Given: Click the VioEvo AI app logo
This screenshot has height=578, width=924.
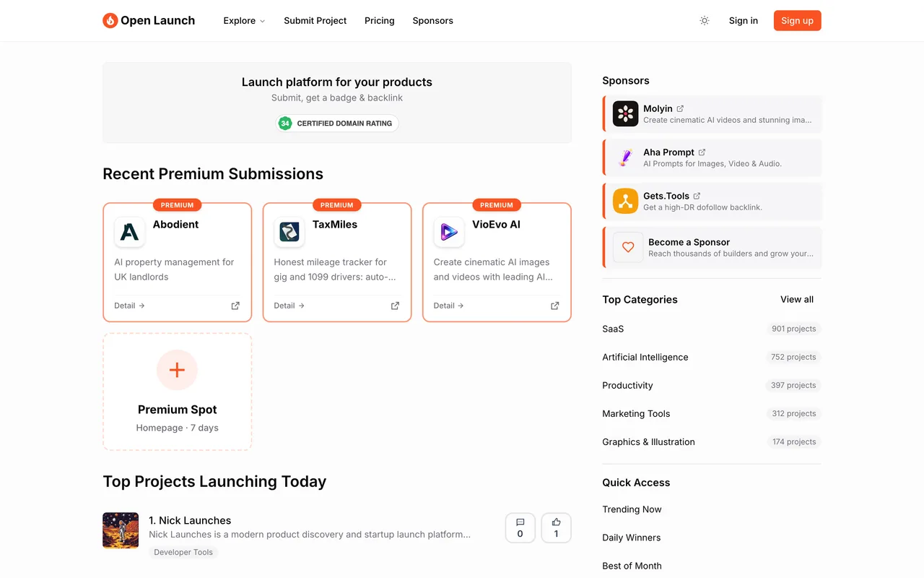Looking at the screenshot, I should (x=448, y=232).
